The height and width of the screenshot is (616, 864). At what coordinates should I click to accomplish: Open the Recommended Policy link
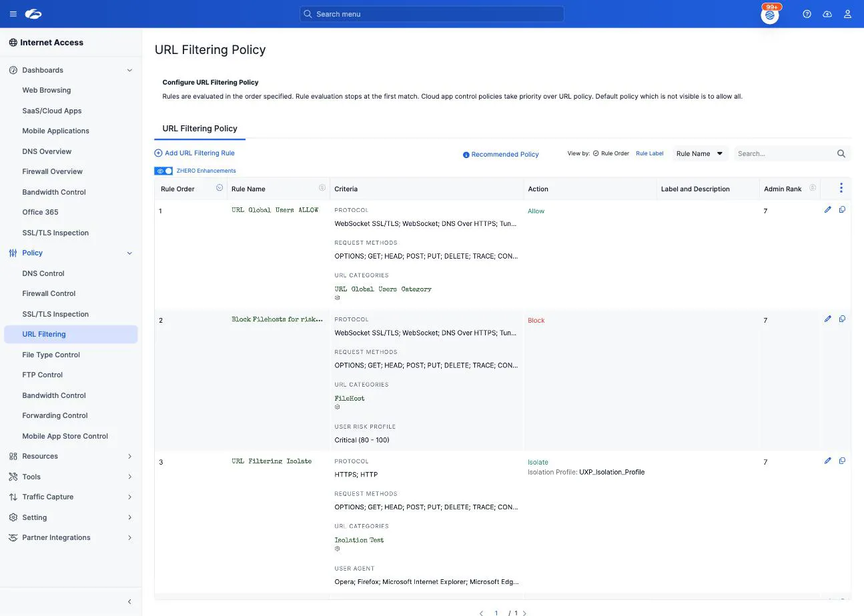[x=505, y=154]
